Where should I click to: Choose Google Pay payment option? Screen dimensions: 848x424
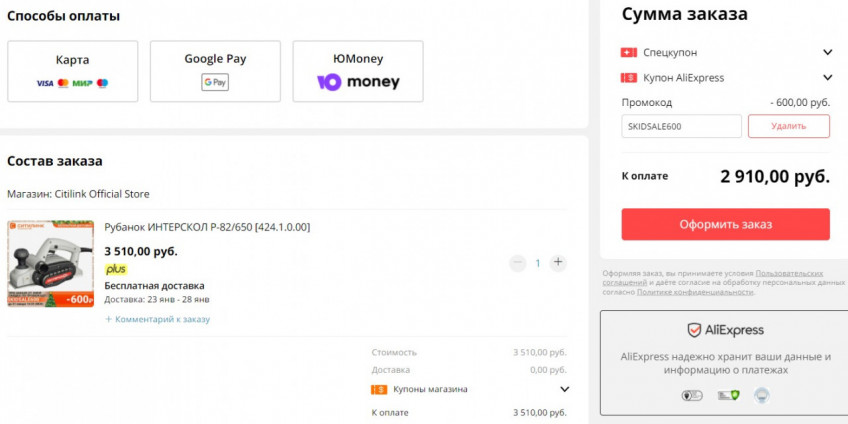(x=215, y=71)
